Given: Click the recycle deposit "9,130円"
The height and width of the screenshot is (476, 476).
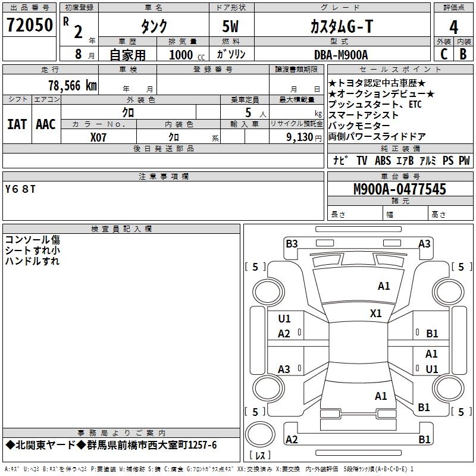Looking at the screenshot, I should click(x=304, y=137).
